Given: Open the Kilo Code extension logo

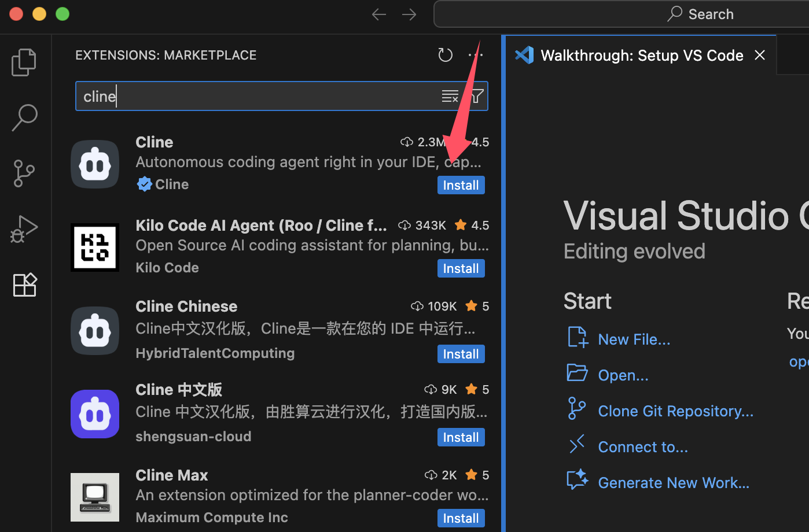Looking at the screenshot, I should [95, 247].
